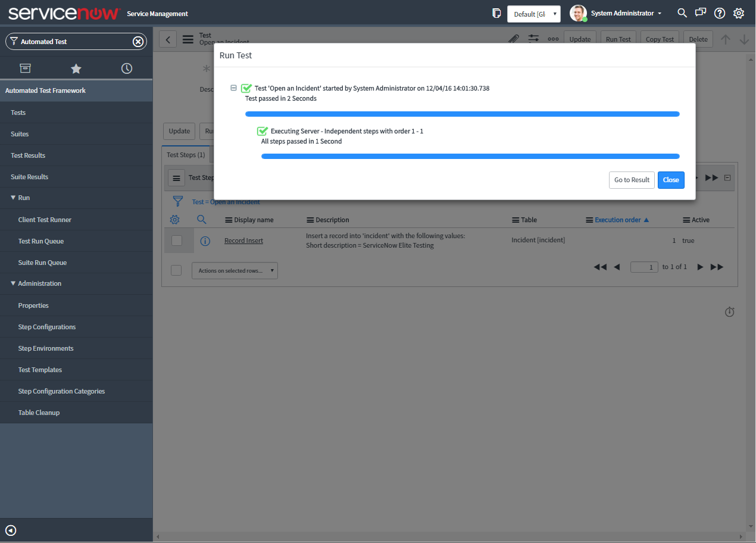Click the list filter funnel icon
The width and height of the screenshot is (756, 543).
tap(177, 201)
